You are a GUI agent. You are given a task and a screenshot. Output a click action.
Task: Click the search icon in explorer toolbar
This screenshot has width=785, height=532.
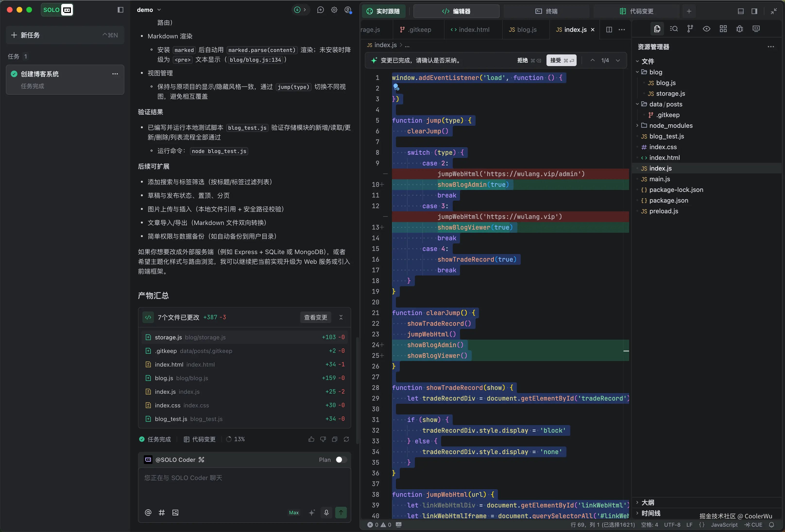(x=674, y=29)
